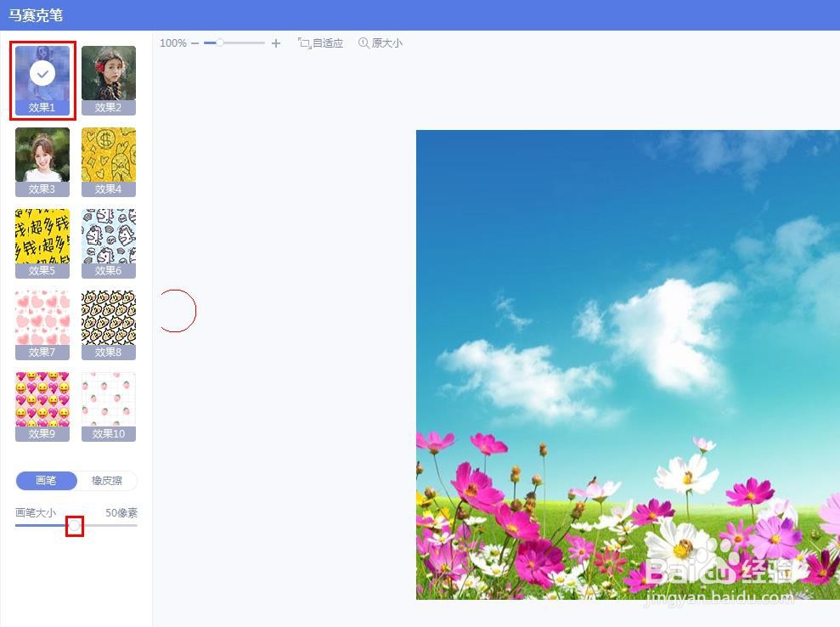840x627 pixels.
Task: Click the checkmark on 效果1 thumbnail
Action: (x=42, y=74)
